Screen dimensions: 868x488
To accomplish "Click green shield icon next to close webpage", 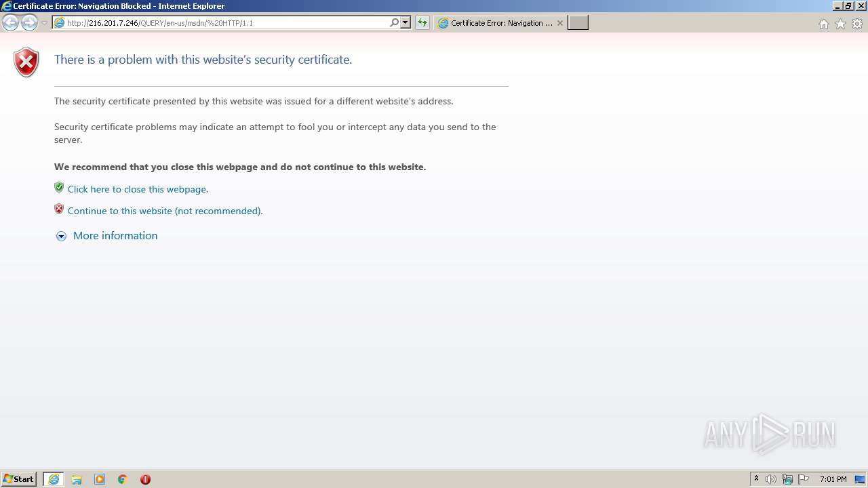I will (59, 188).
